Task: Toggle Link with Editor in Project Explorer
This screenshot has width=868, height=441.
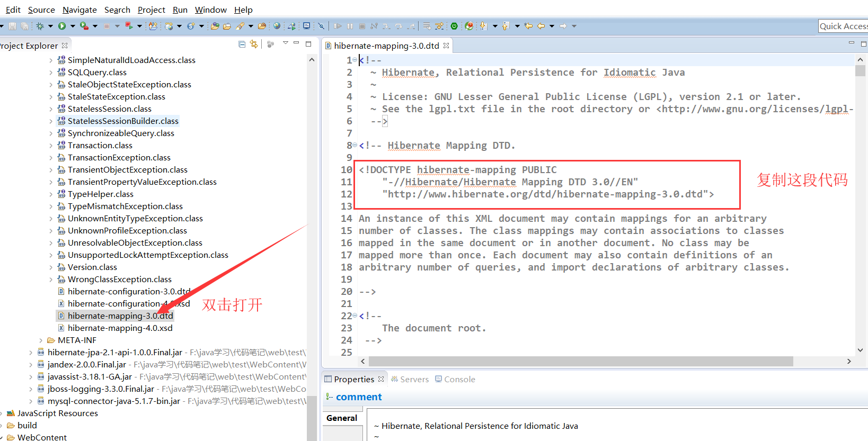Action: (254, 44)
